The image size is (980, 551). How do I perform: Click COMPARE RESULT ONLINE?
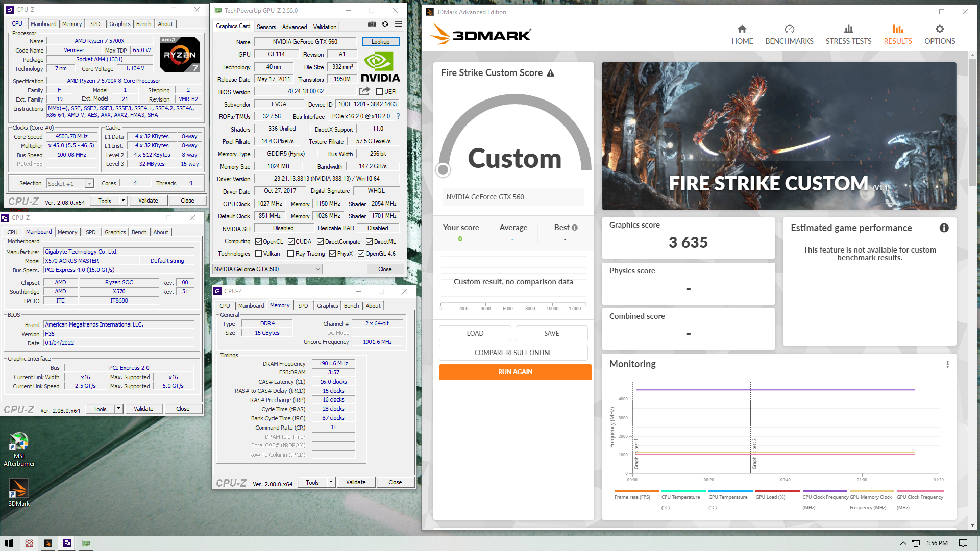513,353
